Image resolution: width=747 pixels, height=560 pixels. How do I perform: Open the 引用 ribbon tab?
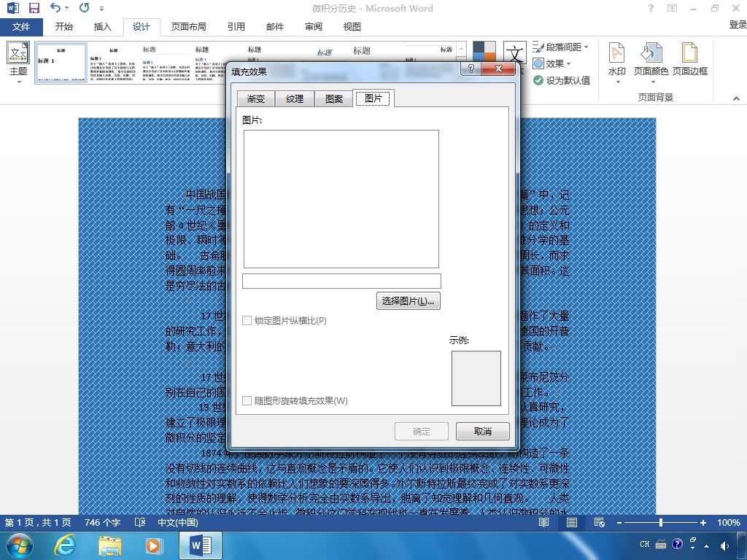pos(236,27)
